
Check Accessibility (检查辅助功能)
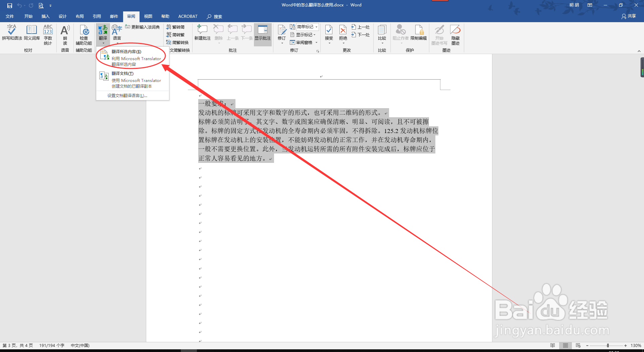pyautogui.click(x=84, y=35)
